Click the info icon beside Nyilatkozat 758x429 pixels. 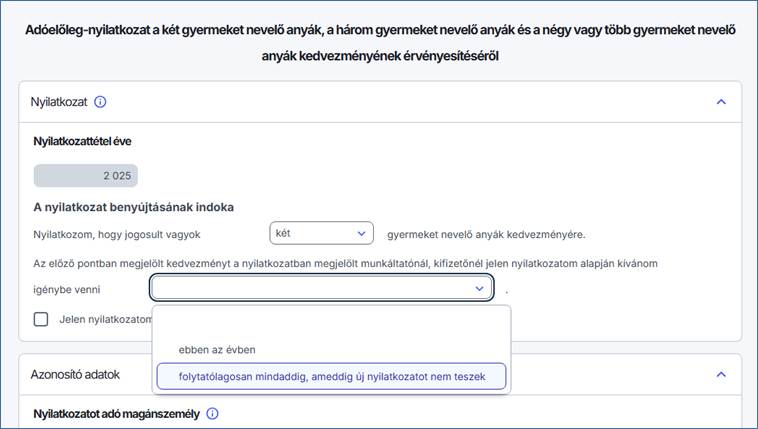pos(100,101)
